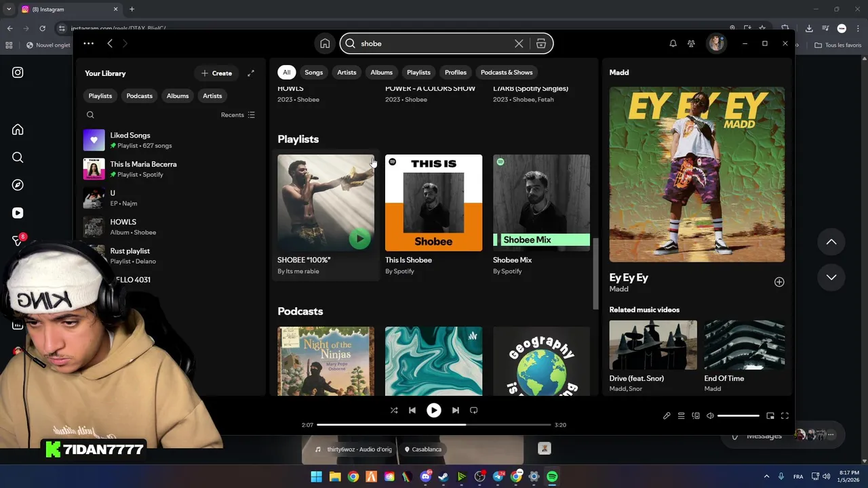Viewport: 868px width, 488px height.
Task: Search within Your Library magnifier
Action: pyautogui.click(x=90, y=115)
